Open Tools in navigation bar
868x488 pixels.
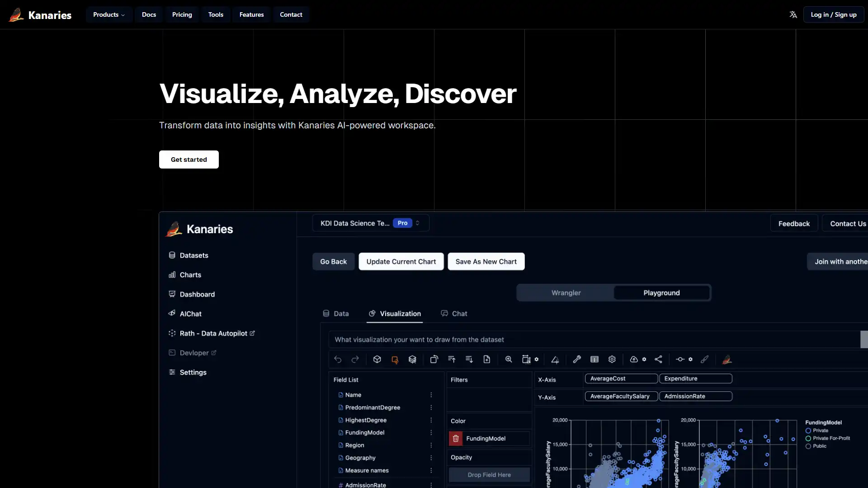click(216, 14)
